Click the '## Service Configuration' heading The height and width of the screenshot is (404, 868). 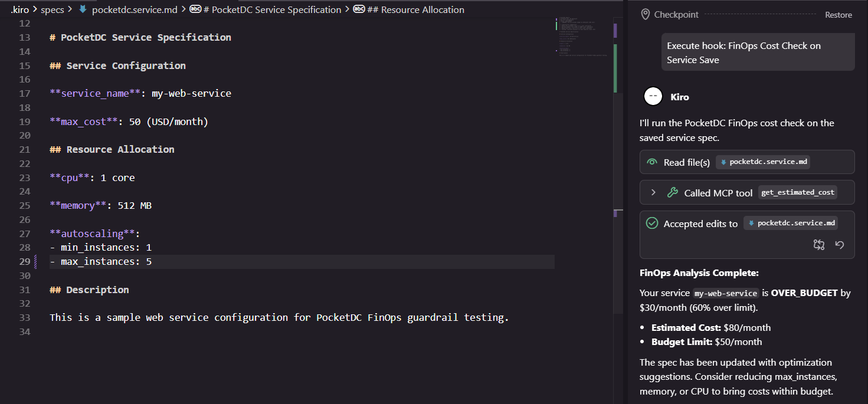click(x=117, y=65)
